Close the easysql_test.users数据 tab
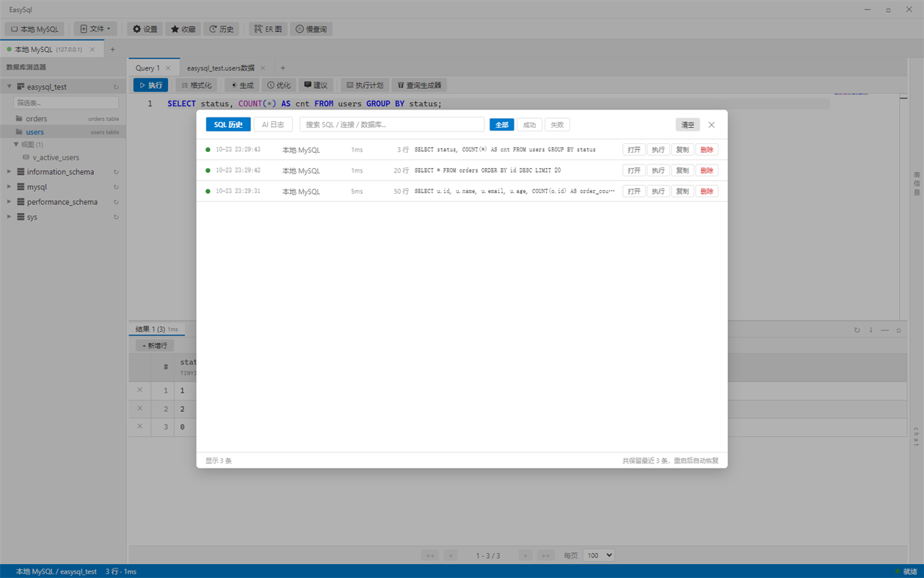The width and height of the screenshot is (924, 578). (263, 68)
